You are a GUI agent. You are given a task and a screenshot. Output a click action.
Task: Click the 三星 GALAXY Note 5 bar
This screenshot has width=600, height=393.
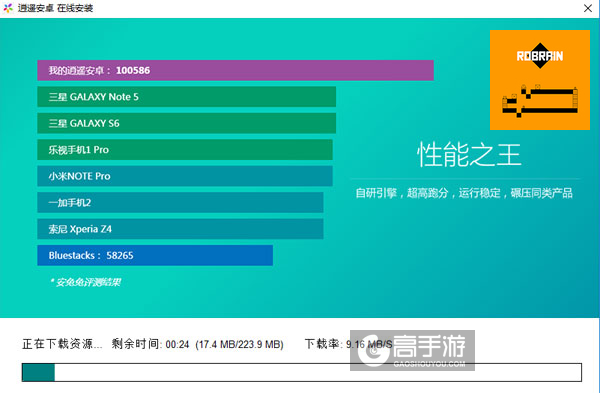(x=186, y=97)
